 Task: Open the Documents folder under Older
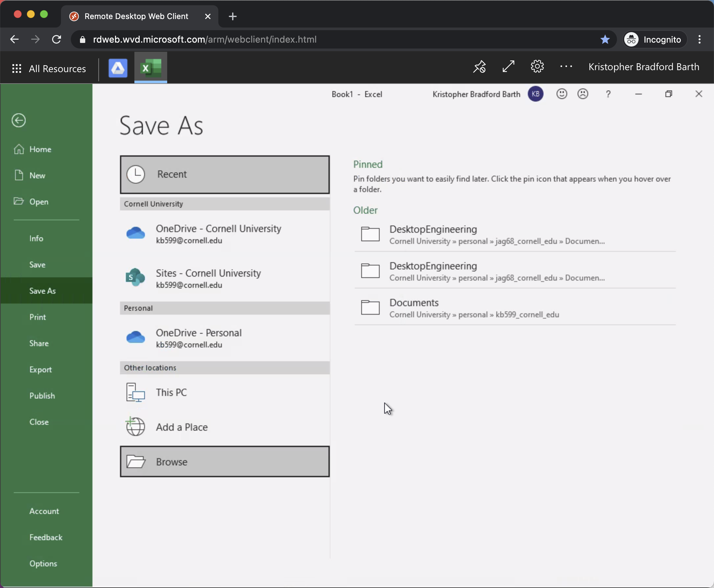515,308
